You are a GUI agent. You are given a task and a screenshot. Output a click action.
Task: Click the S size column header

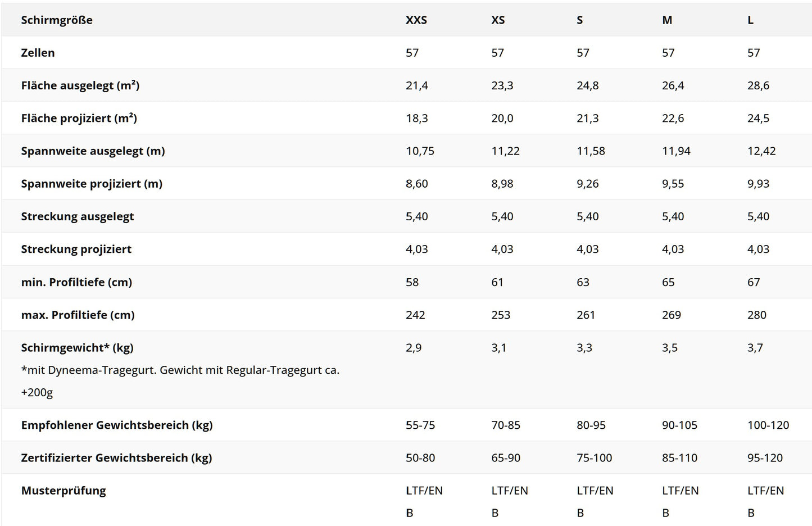click(580, 20)
